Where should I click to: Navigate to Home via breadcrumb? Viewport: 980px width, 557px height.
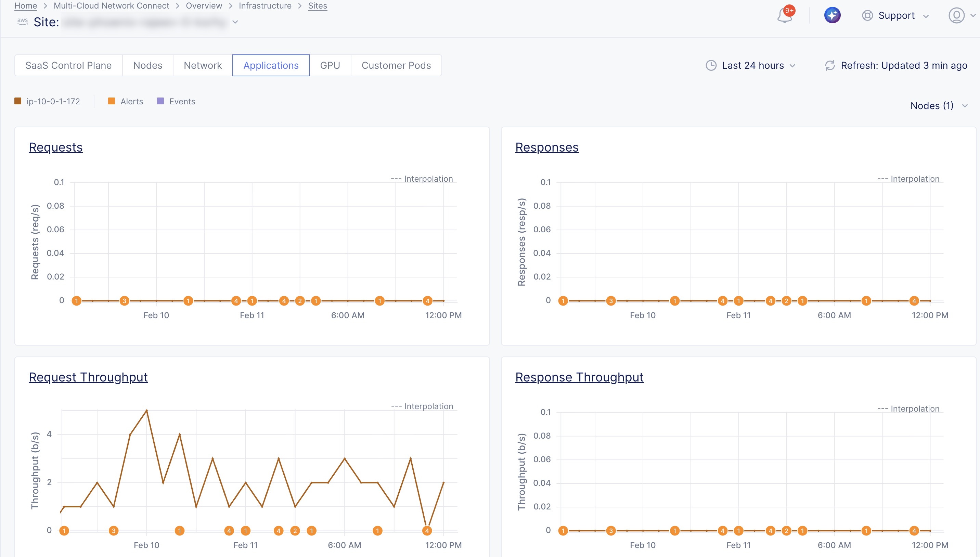25,5
